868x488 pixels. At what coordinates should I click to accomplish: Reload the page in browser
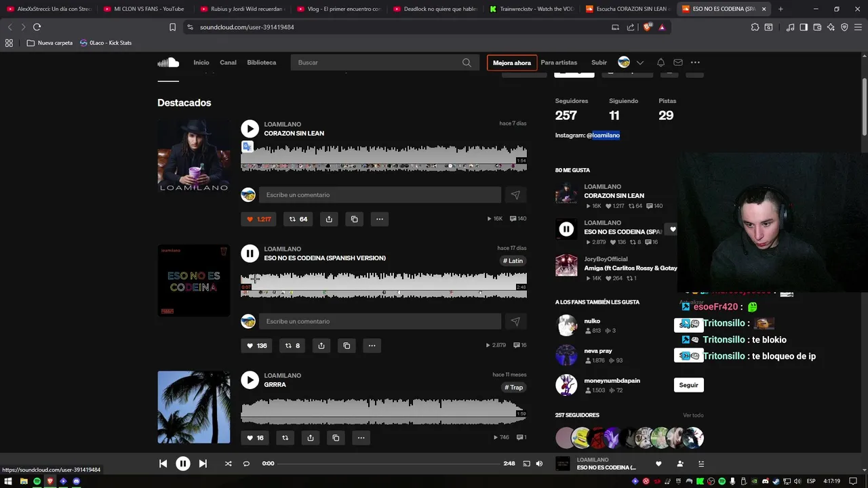click(x=37, y=27)
